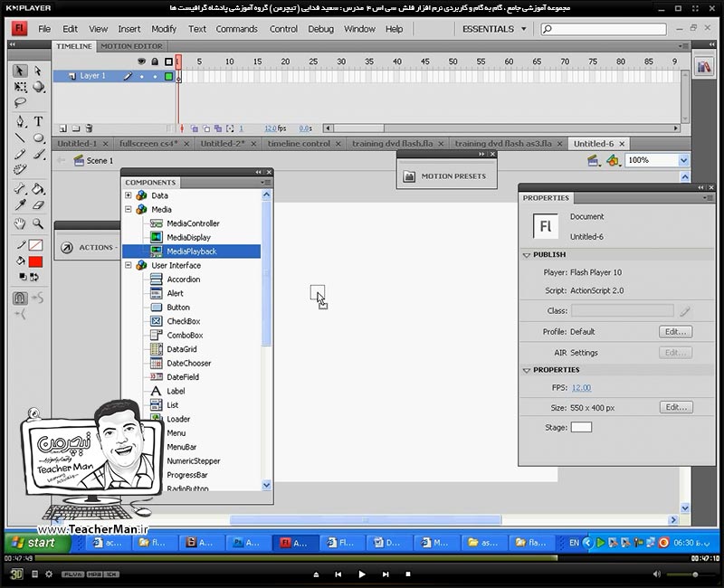Click the help search input field
724x588 pixels.
tap(604, 29)
